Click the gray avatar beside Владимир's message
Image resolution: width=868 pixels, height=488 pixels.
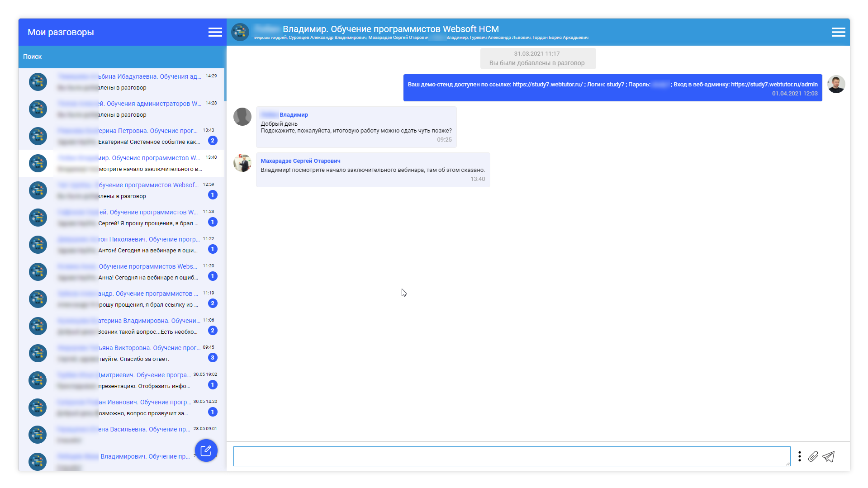[242, 117]
